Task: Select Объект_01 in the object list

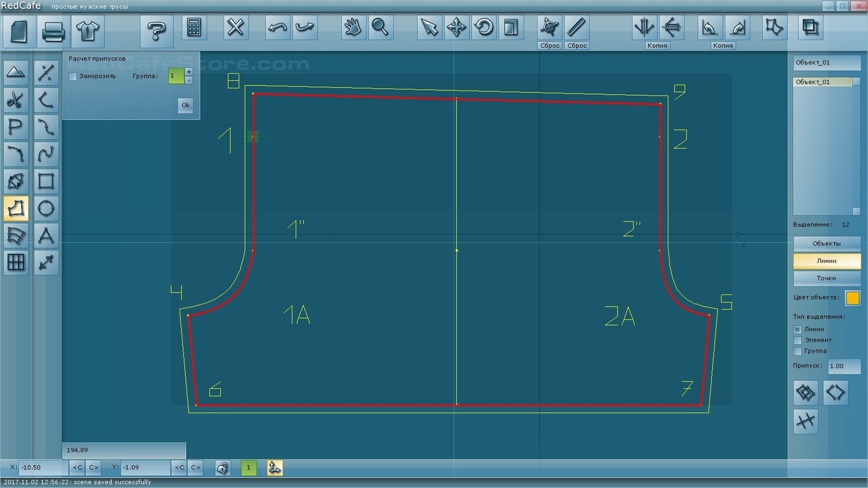Action: coord(823,82)
